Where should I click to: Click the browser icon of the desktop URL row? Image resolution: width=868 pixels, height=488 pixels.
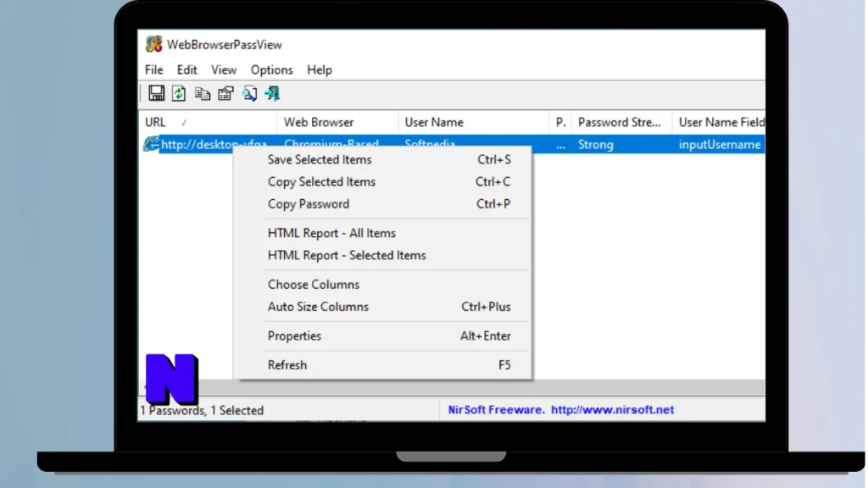151,144
